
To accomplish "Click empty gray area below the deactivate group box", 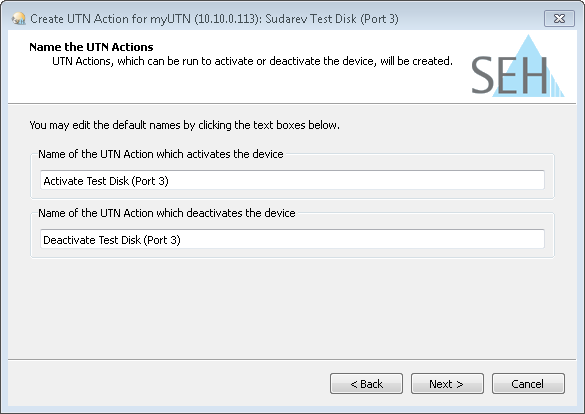I will coord(292,308).
